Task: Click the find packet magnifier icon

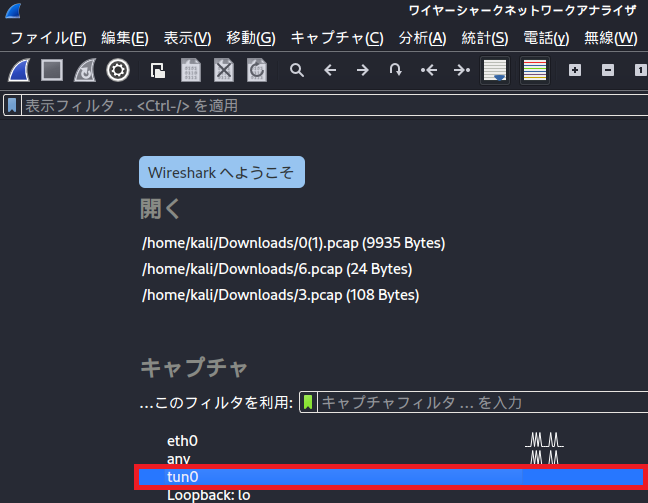Action: 297,70
